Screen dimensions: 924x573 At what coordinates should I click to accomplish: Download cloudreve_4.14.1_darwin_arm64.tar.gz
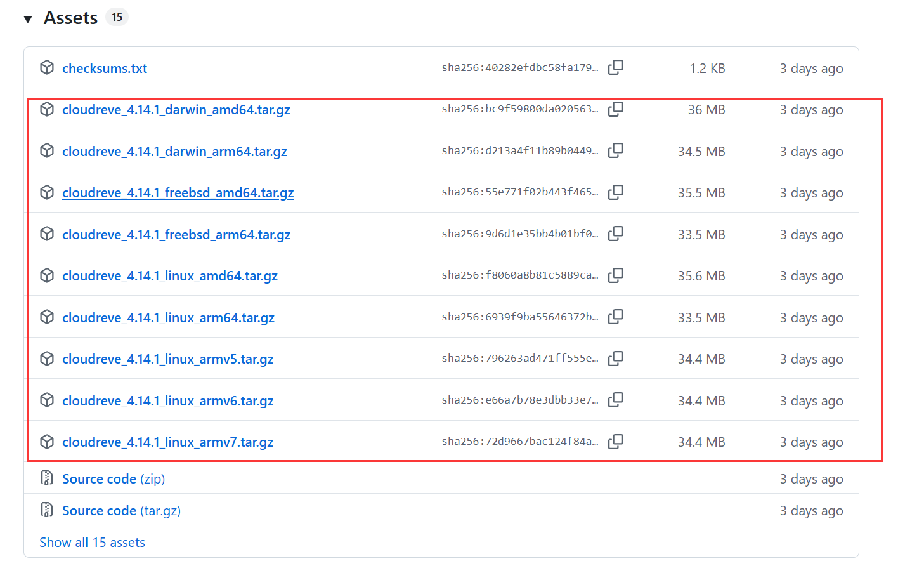(x=174, y=152)
